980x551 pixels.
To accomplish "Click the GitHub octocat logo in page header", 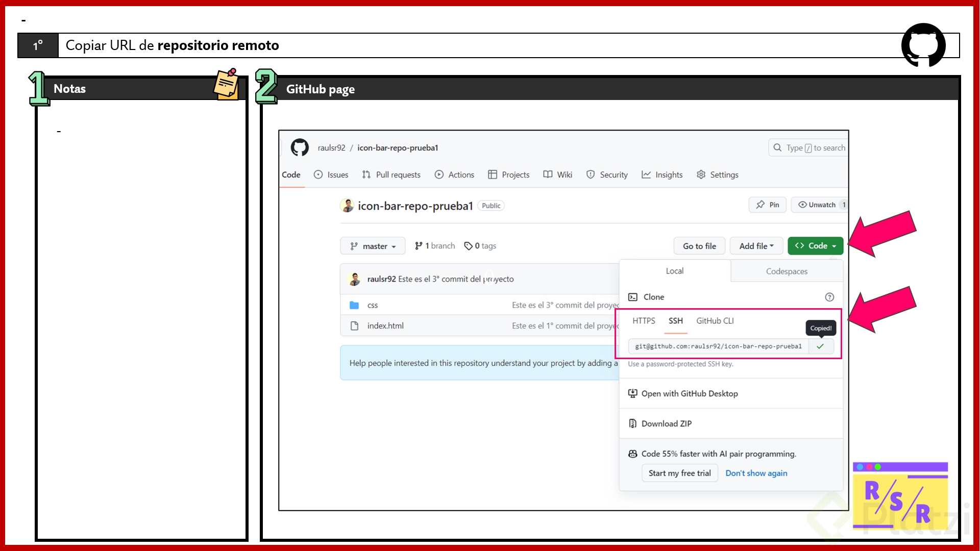I will pos(300,147).
